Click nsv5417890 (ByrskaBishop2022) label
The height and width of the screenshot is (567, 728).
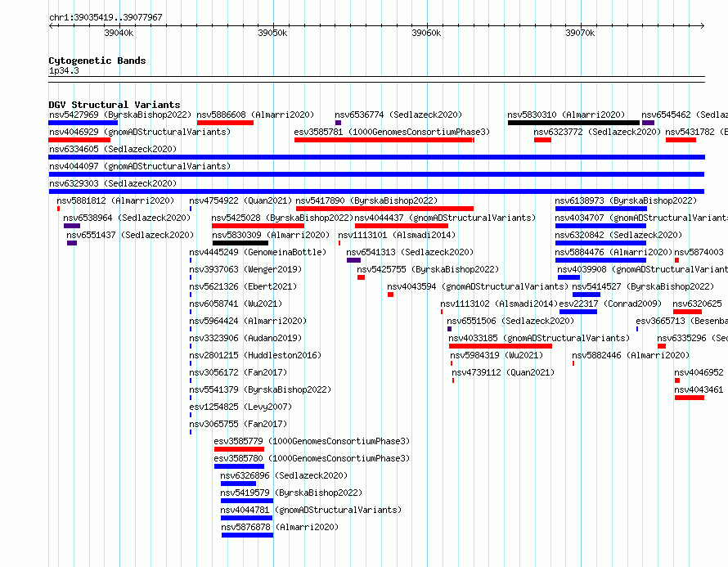point(366,200)
